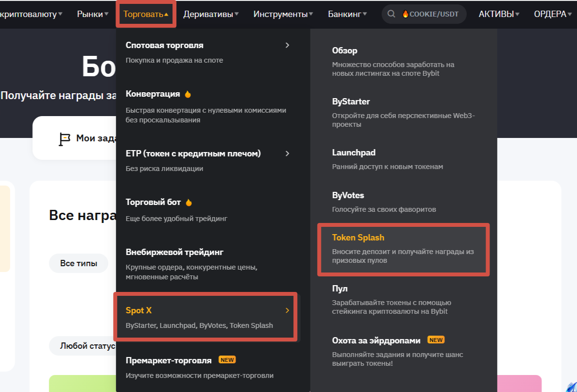Click the flame icon beside Торговый бот
The height and width of the screenshot is (392, 577).
pos(189,202)
